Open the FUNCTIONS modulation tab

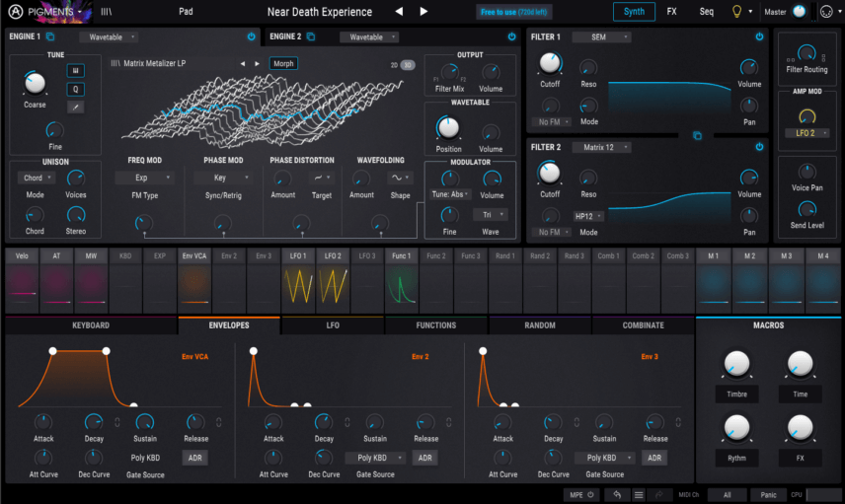click(436, 325)
